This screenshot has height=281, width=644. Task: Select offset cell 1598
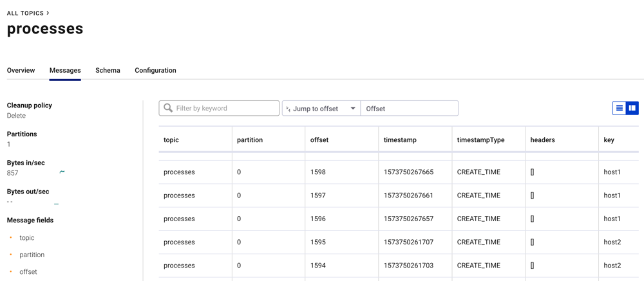(318, 172)
